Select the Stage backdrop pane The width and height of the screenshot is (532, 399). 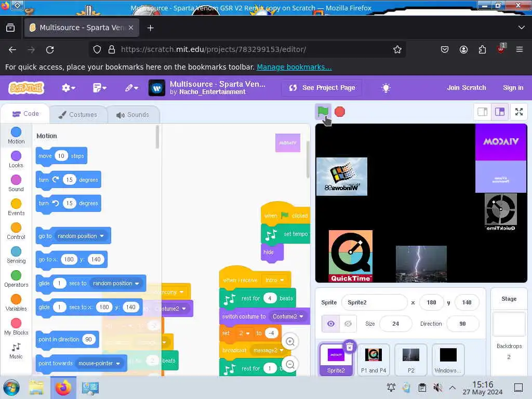509,332
